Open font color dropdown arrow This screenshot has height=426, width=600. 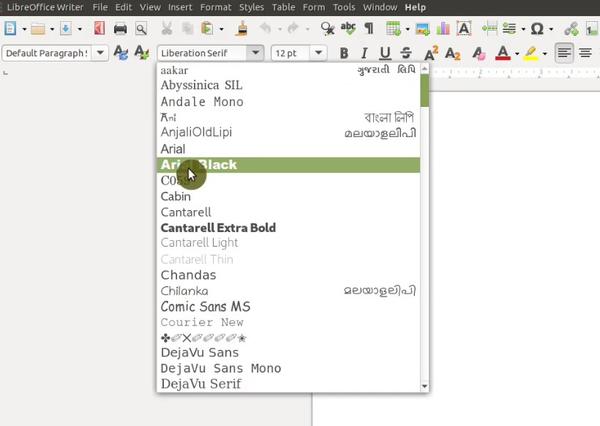(517, 54)
